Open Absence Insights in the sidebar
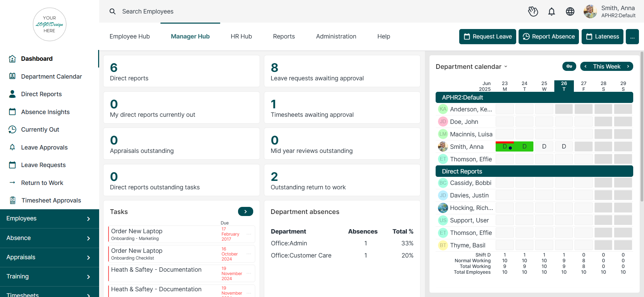Screen dimensions: 644x297 point(45,112)
